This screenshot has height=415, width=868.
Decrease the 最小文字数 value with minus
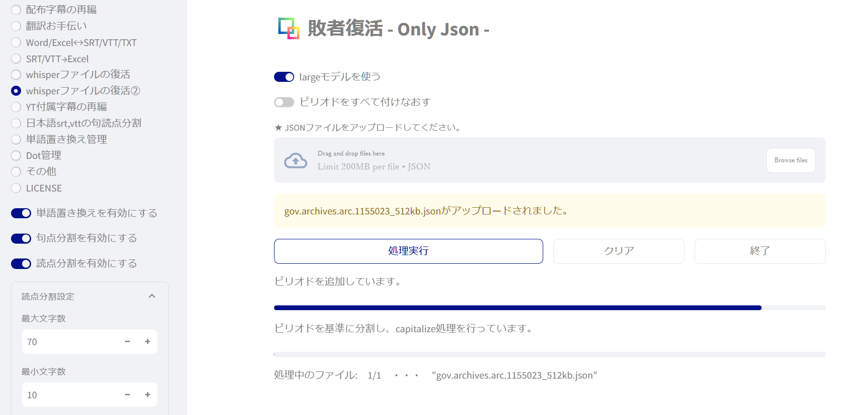pos(127,395)
